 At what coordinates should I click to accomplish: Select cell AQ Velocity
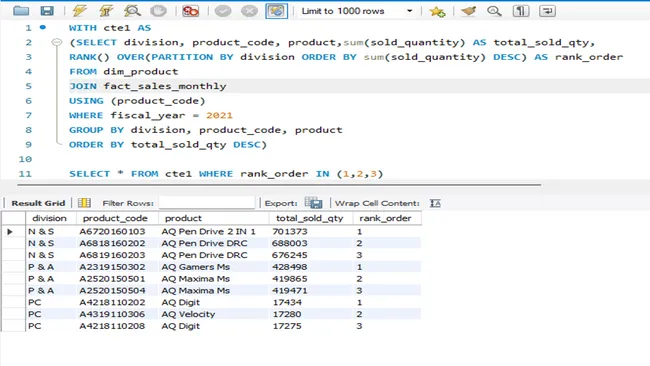[x=189, y=314]
